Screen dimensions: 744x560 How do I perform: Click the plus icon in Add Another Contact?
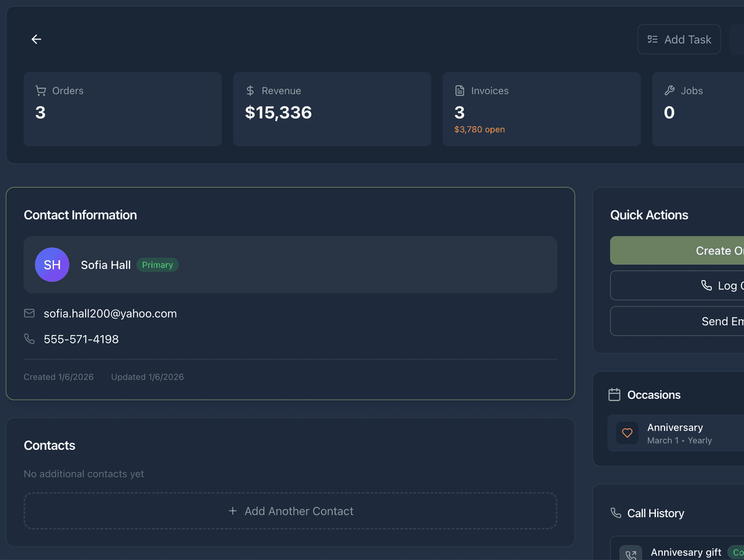tap(232, 511)
